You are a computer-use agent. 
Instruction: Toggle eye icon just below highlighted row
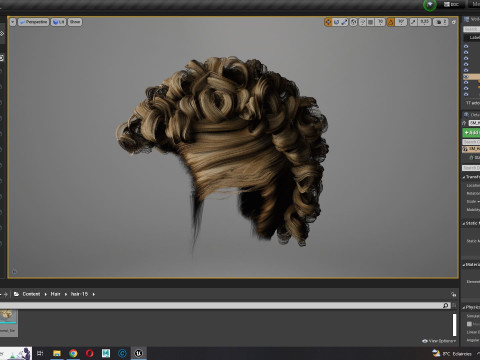pos(466,82)
